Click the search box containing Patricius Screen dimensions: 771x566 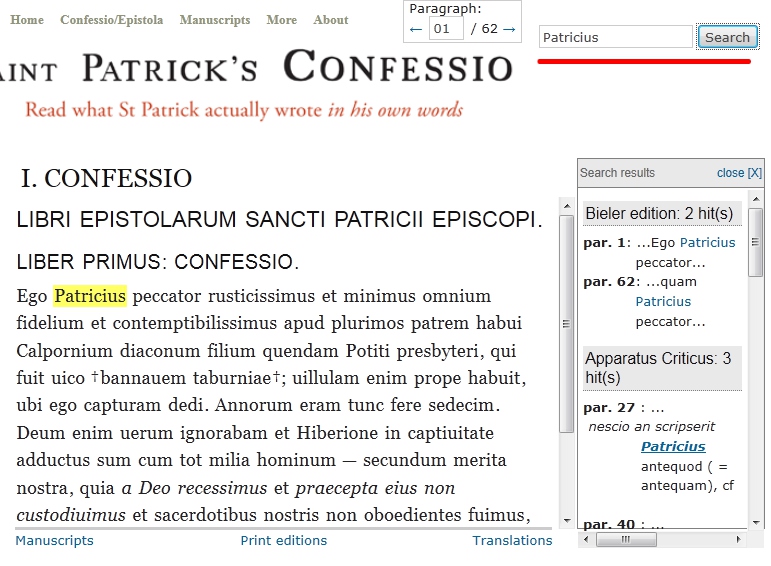(616, 37)
